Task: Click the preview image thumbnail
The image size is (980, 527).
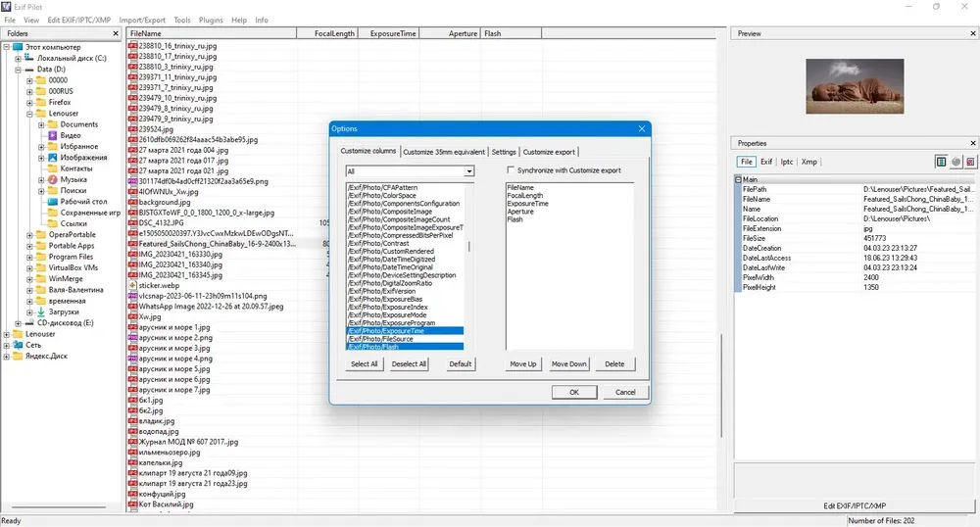Action: coord(855,86)
